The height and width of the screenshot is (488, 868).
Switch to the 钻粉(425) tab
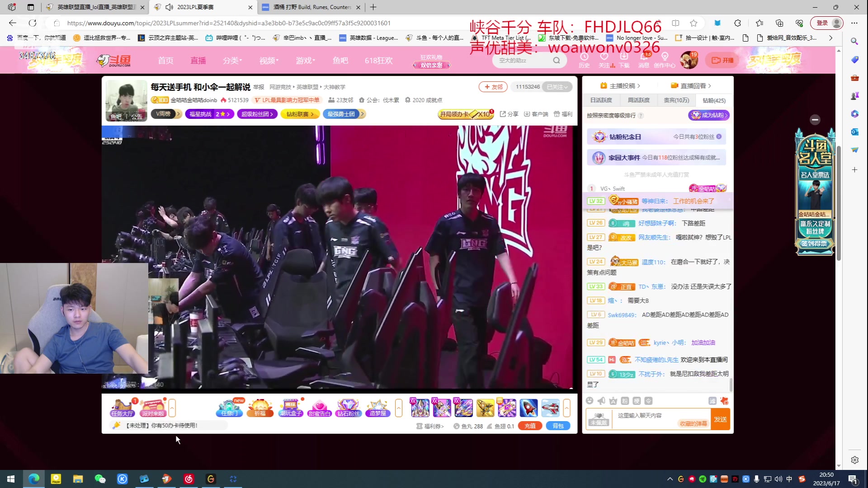[x=713, y=100]
